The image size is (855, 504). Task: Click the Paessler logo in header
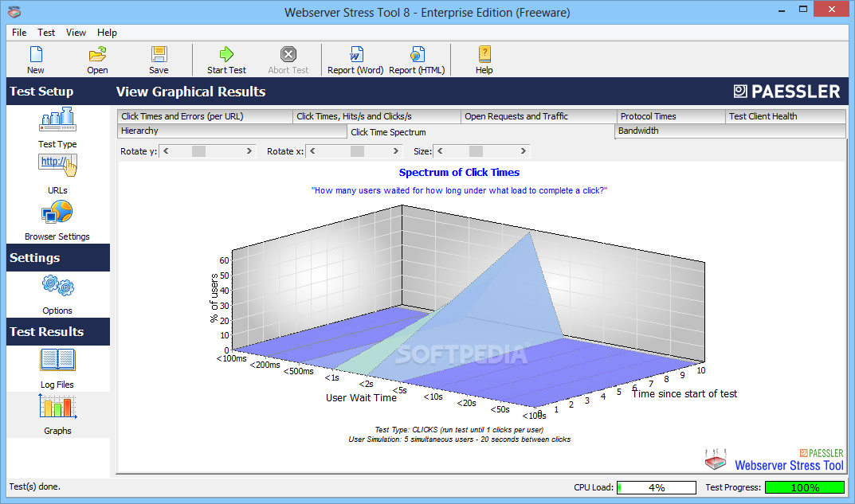click(x=786, y=92)
